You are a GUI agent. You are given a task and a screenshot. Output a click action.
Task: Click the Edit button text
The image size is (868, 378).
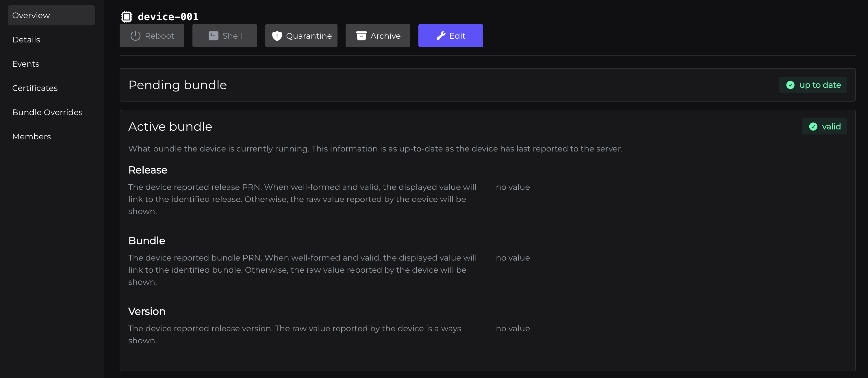457,36
